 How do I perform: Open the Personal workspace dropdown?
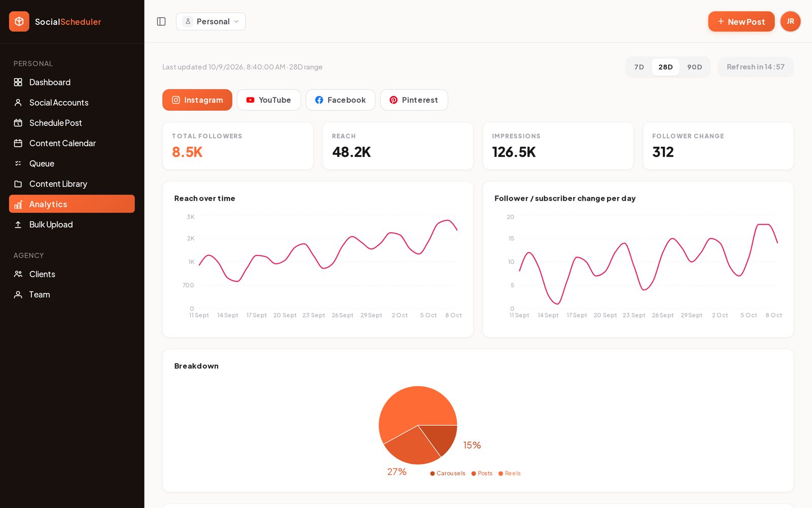(x=211, y=21)
